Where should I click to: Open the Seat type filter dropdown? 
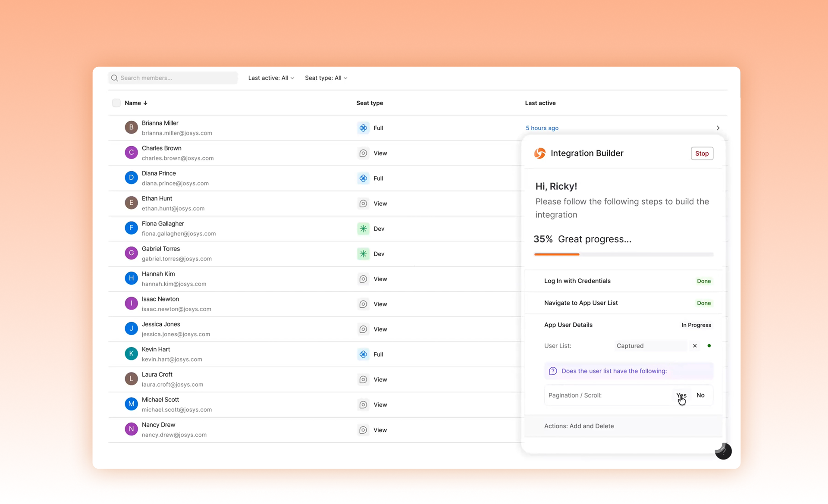[326, 78]
